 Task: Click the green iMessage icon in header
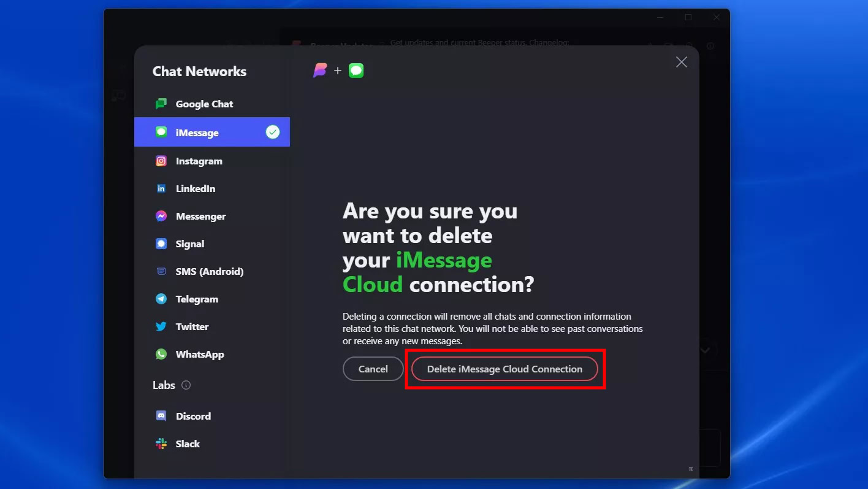[356, 71]
